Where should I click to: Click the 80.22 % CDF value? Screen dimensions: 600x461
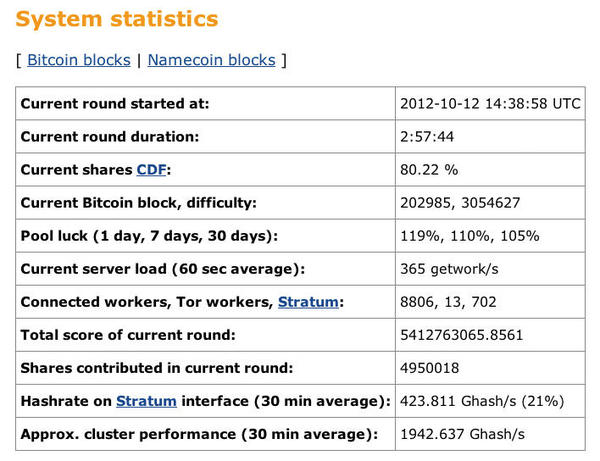429,169
